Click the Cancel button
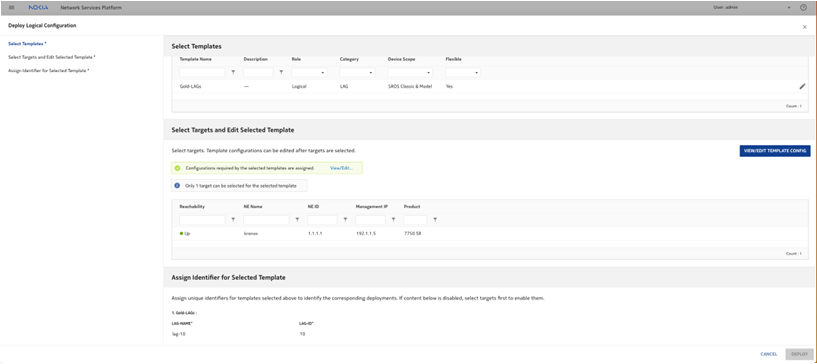Screen dimensions: 817x364 coord(769,354)
